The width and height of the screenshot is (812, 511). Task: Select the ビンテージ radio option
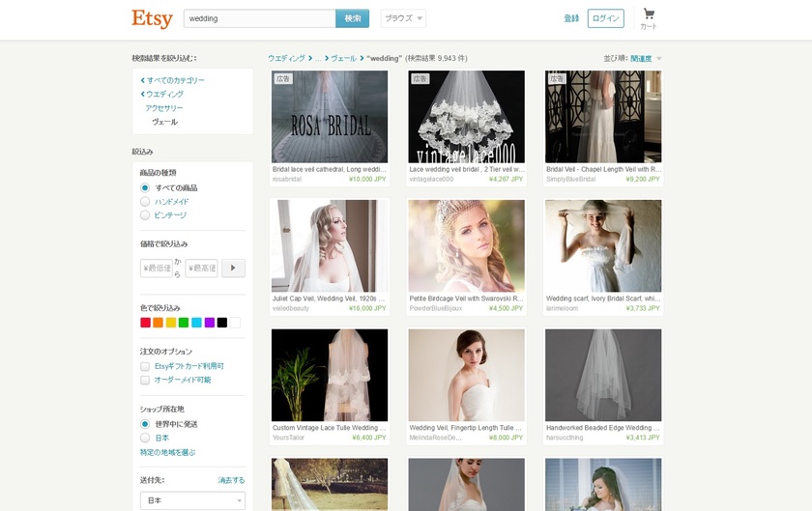(x=145, y=214)
